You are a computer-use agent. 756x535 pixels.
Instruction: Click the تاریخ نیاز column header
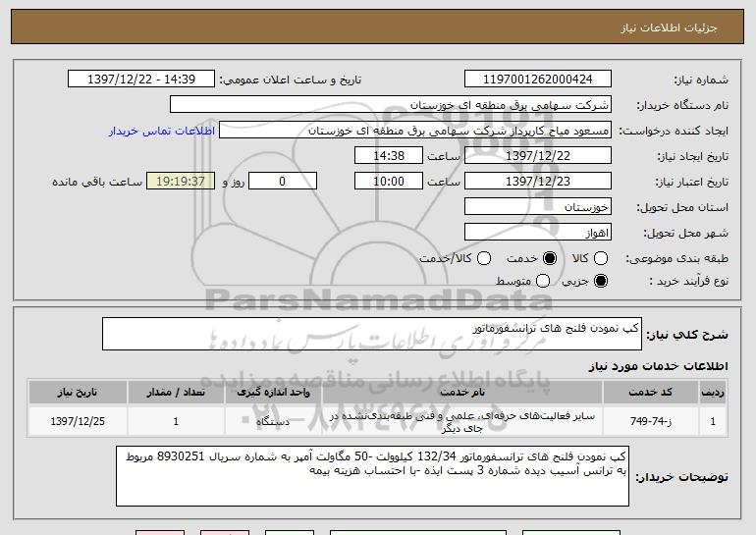point(78,393)
